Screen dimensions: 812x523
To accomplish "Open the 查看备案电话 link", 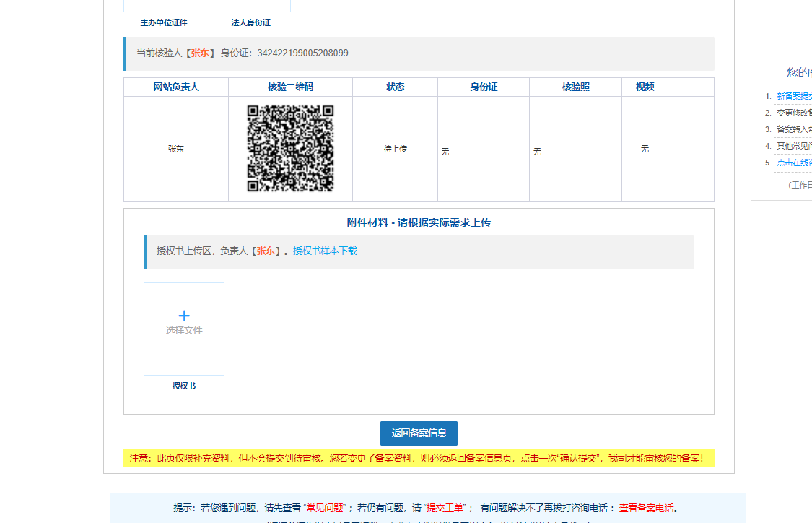I will point(646,508).
